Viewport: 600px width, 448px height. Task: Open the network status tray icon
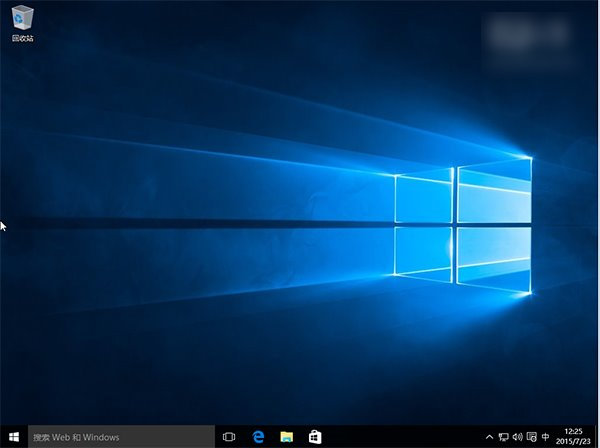(x=503, y=437)
